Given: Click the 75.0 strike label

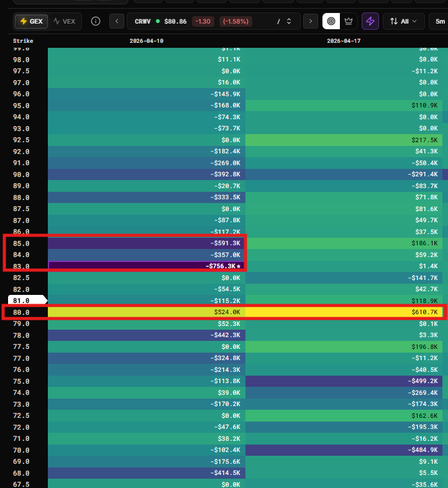Looking at the screenshot, I should click(x=21, y=381).
